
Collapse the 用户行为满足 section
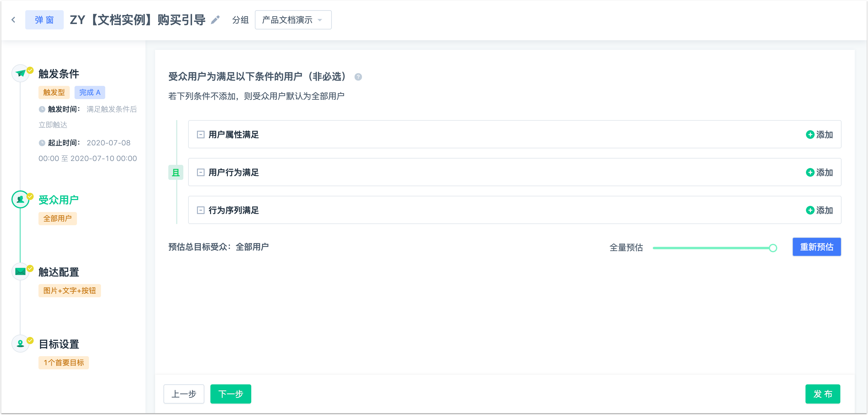coord(200,172)
